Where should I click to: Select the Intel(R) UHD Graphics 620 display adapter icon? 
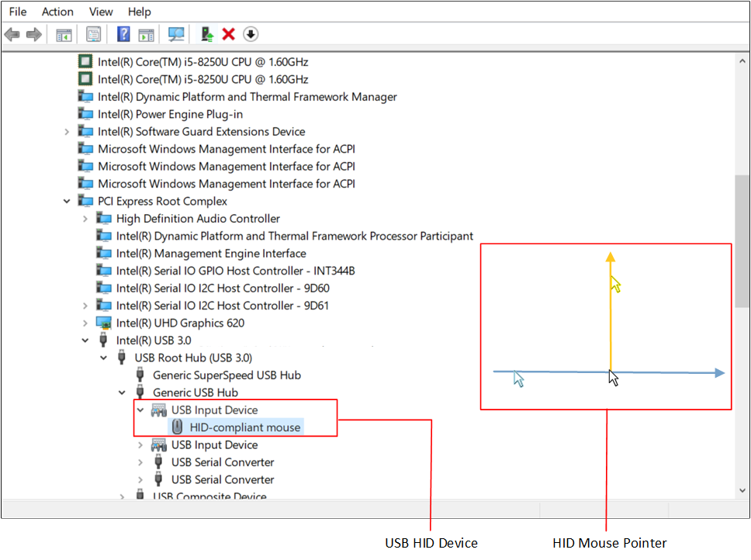[x=104, y=323]
